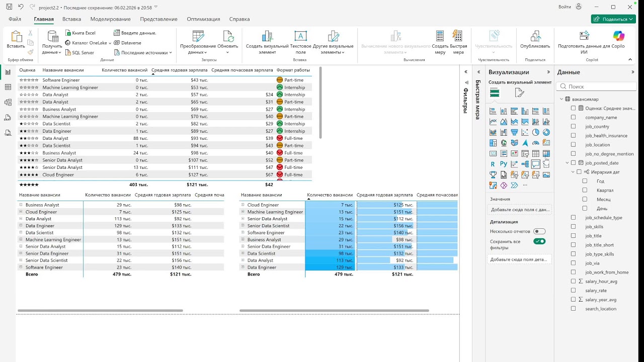This screenshot has width=644, height=362.
Task: Check the job_skills field
Action: pos(574,226)
